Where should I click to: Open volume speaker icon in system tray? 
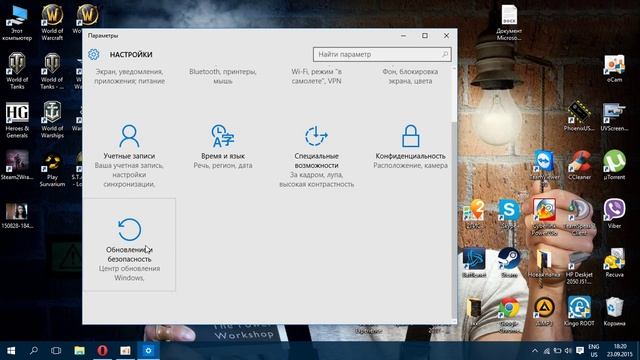[x=568, y=351]
